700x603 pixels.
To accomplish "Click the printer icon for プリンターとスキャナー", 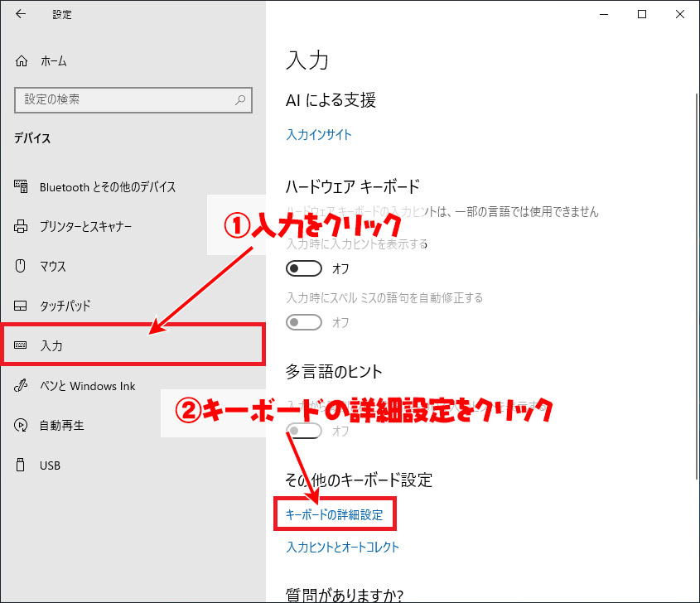I will pyautogui.click(x=21, y=226).
